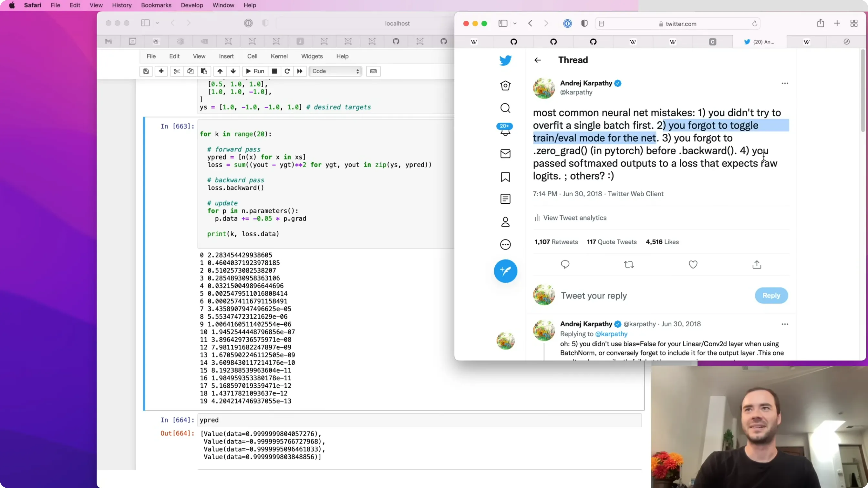Click the blue Reply button

point(771,295)
